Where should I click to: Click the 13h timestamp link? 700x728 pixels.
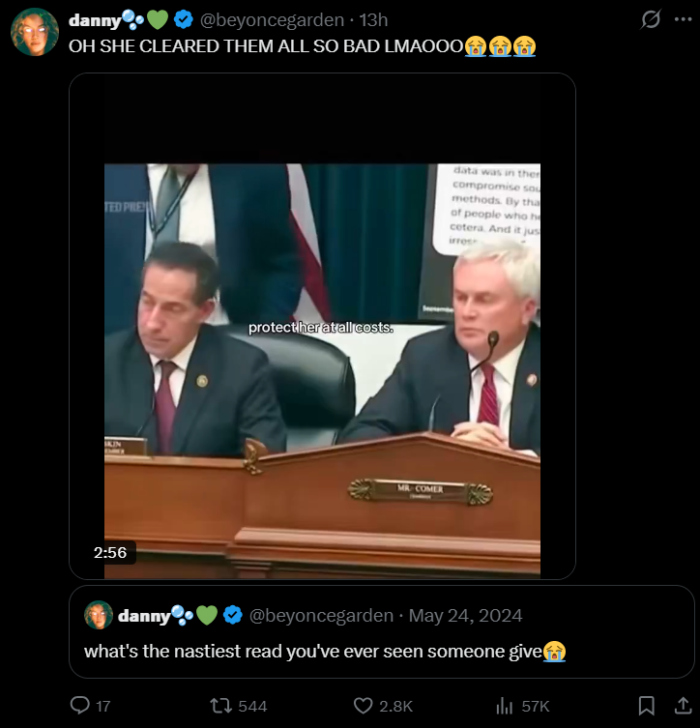373,20
